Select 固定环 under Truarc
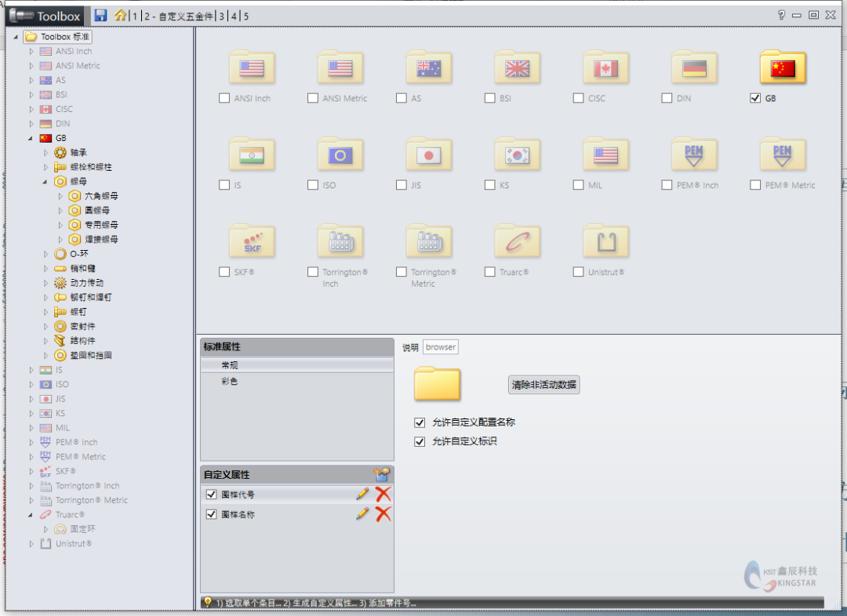The image size is (847, 616). point(82,529)
